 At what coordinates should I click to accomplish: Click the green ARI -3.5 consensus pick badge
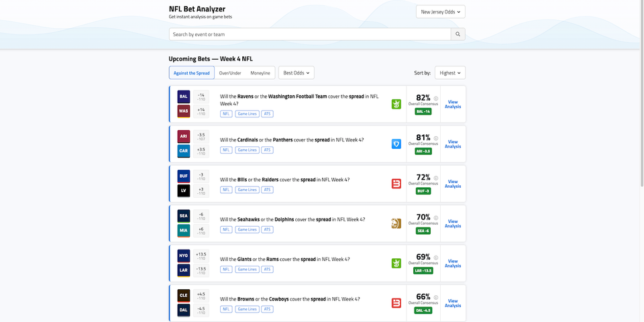423,151
